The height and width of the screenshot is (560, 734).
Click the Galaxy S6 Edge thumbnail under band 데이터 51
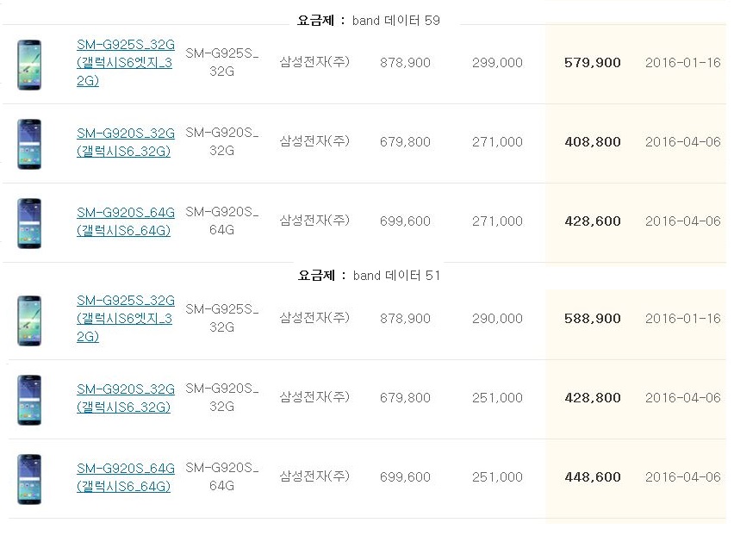tap(30, 320)
